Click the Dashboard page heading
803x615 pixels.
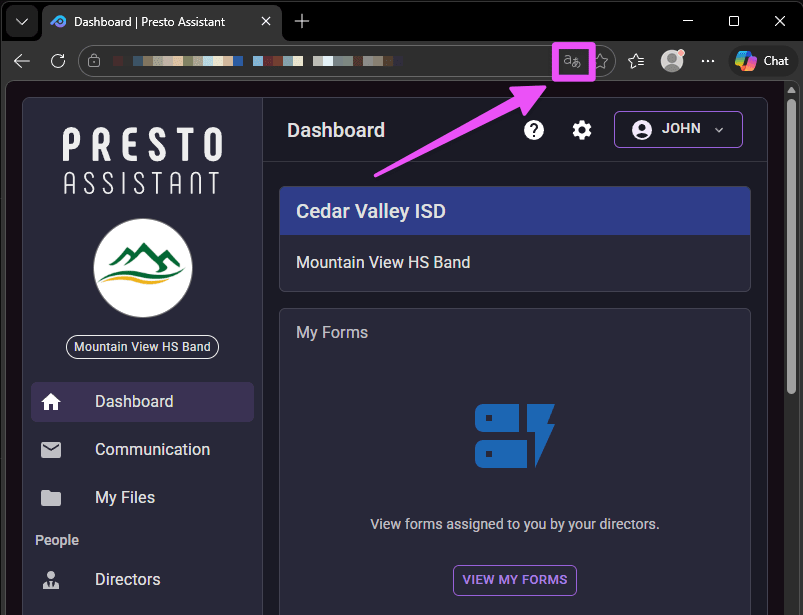[336, 130]
